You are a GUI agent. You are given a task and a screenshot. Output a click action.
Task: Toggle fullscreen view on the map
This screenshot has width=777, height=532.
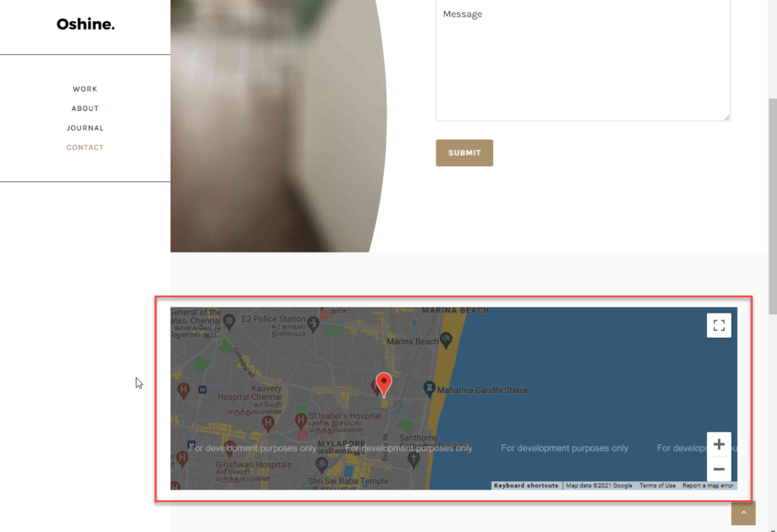[719, 326]
